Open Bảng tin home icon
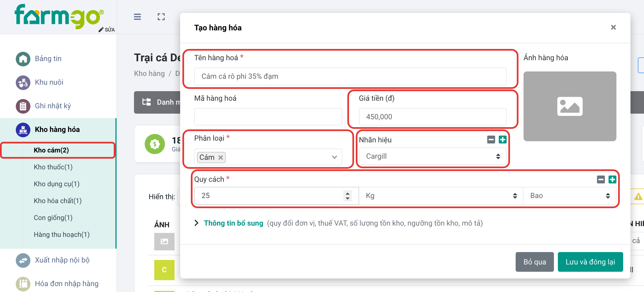 coord(23,59)
